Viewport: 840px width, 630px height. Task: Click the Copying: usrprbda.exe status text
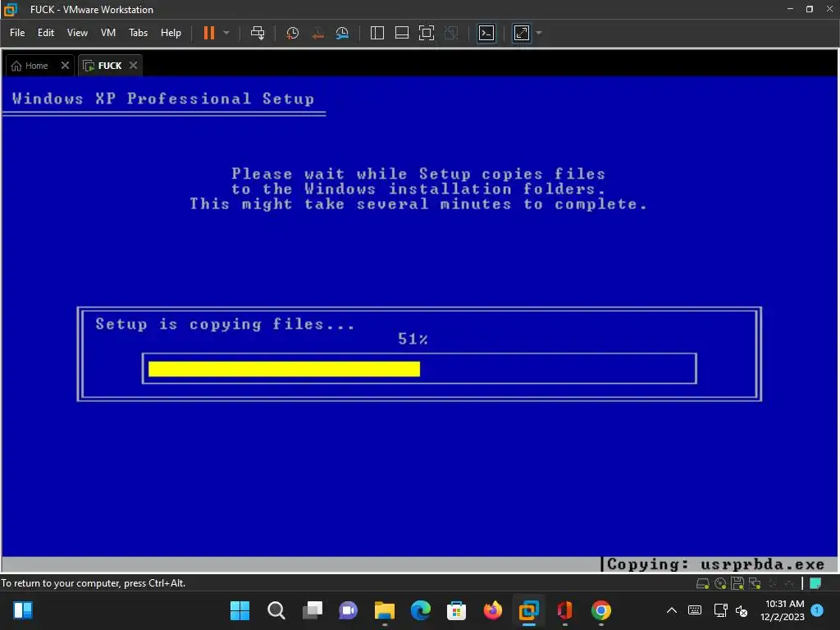click(715, 564)
